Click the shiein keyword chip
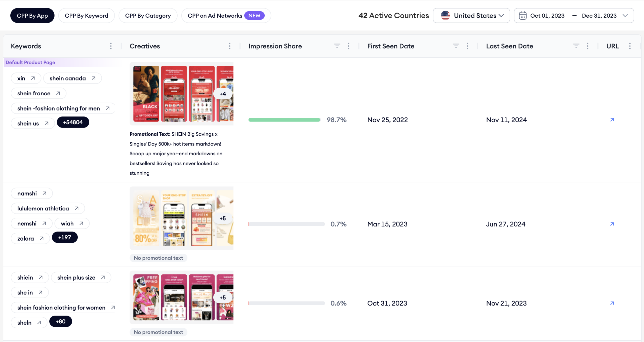The width and height of the screenshot is (644, 342). tap(30, 277)
